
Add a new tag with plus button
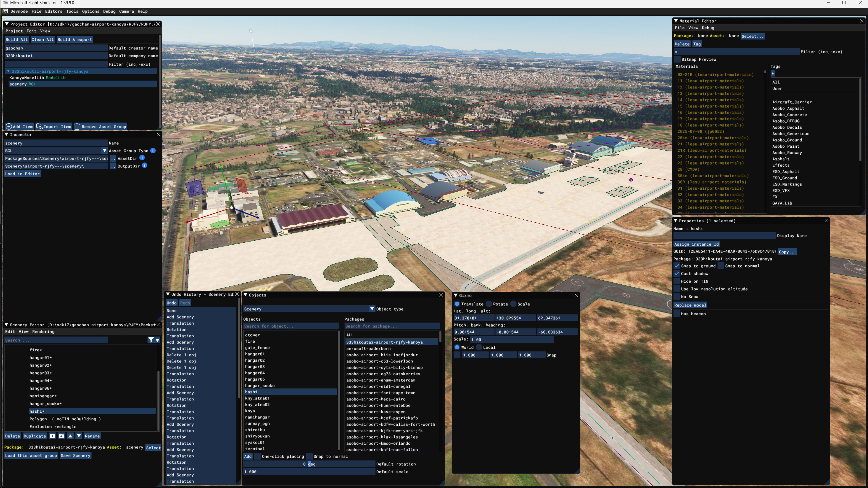773,73
